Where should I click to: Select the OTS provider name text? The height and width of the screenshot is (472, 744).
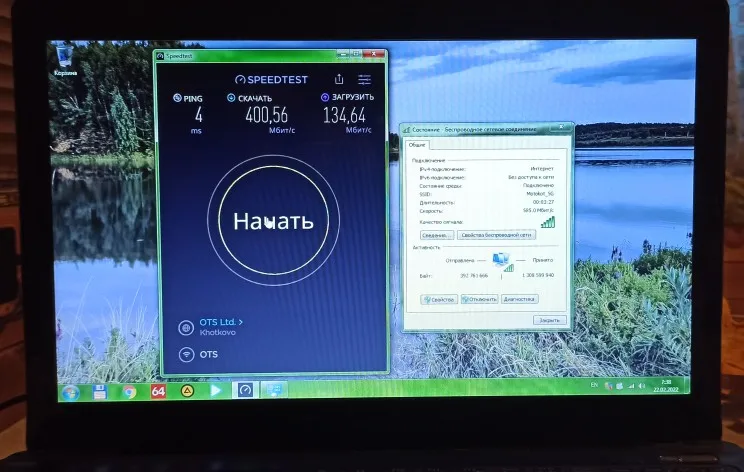pos(209,354)
